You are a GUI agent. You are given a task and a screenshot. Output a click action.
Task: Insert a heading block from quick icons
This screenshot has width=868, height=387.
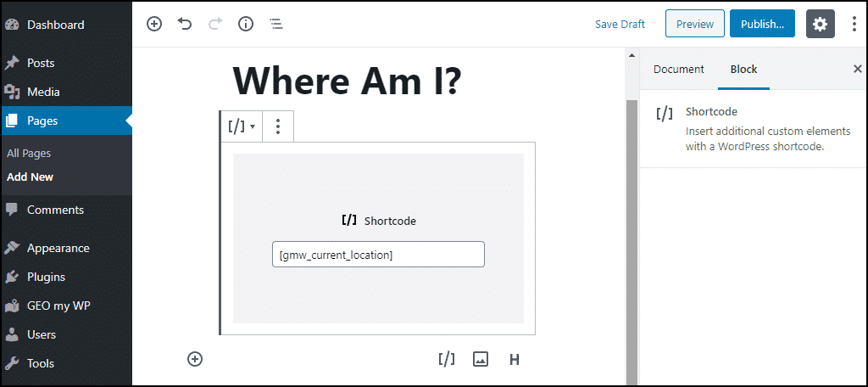515,359
